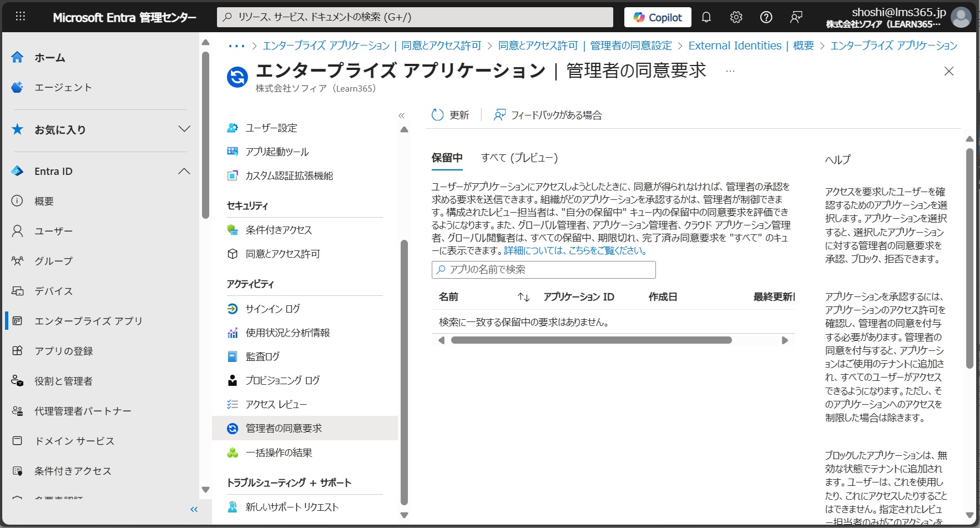Image resolution: width=980 pixels, height=528 pixels.
Task: Open the notifications bell
Action: click(x=706, y=17)
